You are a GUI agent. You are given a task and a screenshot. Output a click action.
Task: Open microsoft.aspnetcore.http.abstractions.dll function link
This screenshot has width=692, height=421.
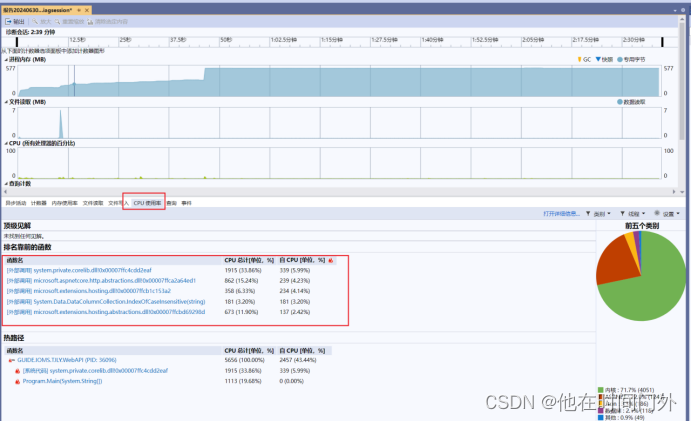tap(101, 281)
